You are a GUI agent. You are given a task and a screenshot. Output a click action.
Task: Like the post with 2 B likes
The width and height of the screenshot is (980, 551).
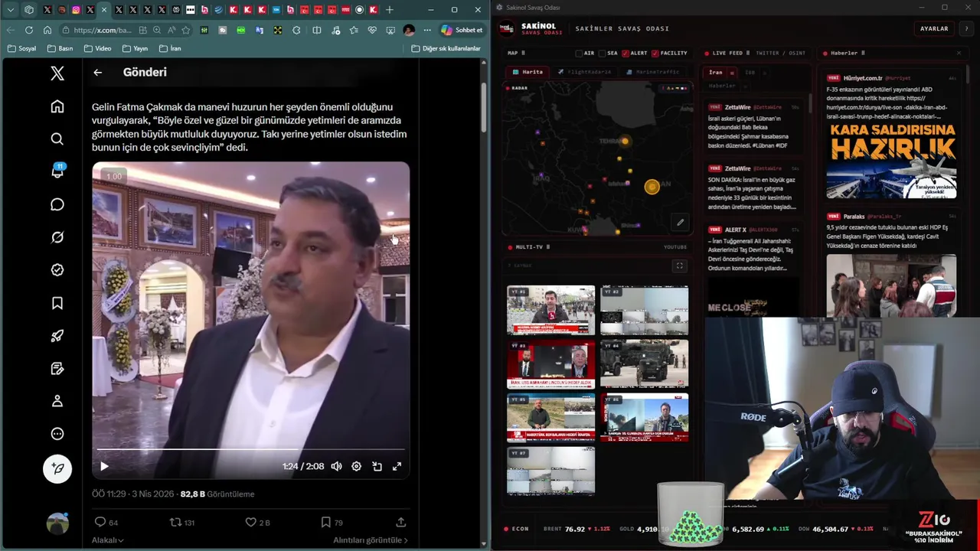point(257,523)
